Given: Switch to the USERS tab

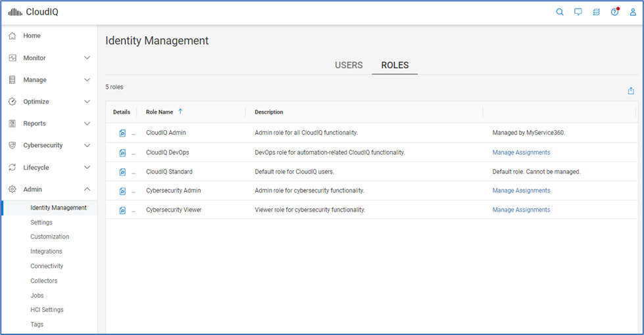Looking at the screenshot, I should point(349,65).
